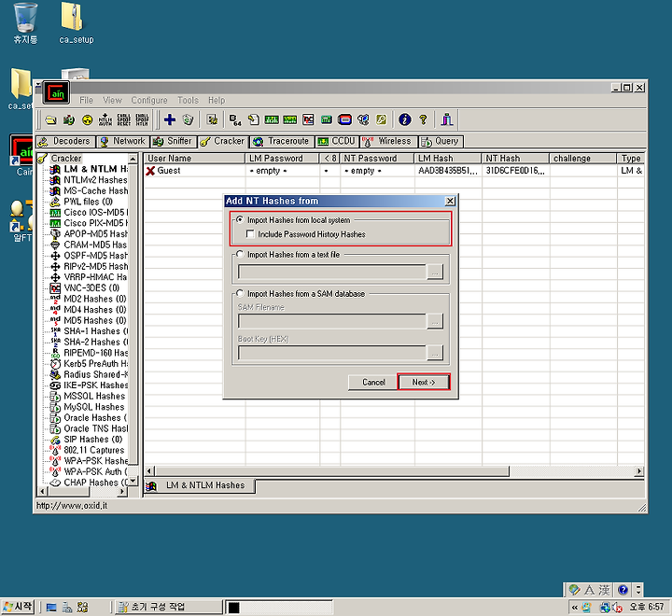Select Cisco PIX-MD5 tree entry
Screen dimensions: 672x616
[x=95, y=223]
